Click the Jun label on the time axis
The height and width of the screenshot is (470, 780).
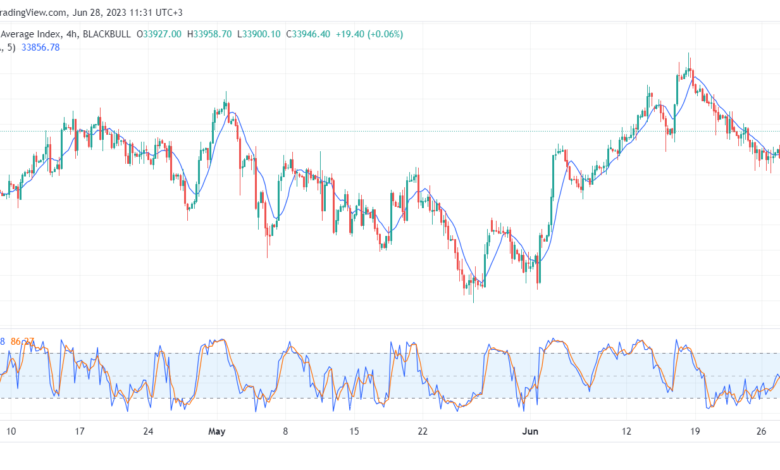[530, 431]
